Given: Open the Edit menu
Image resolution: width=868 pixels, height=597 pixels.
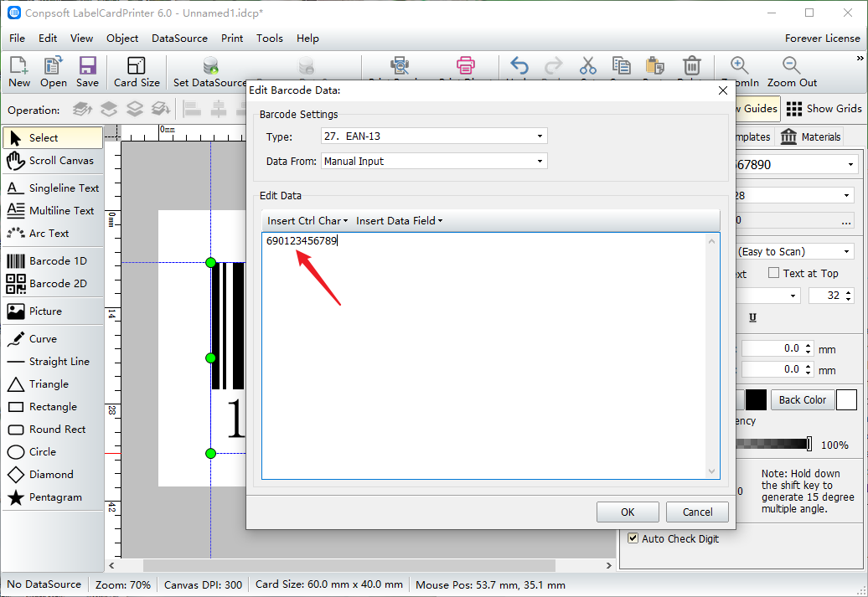Looking at the screenshot, I should click(x=48, y=39).
